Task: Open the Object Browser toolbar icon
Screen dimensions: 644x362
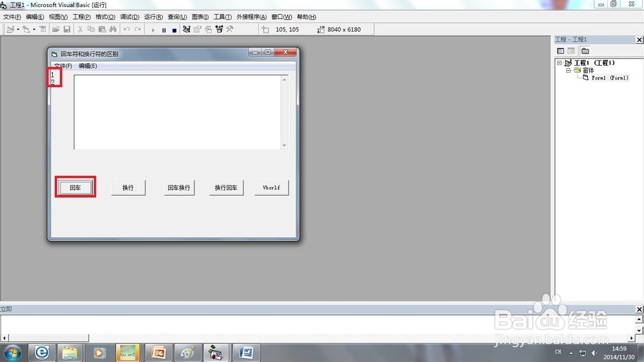Action: pyautogui.click(x=220, y=29)
